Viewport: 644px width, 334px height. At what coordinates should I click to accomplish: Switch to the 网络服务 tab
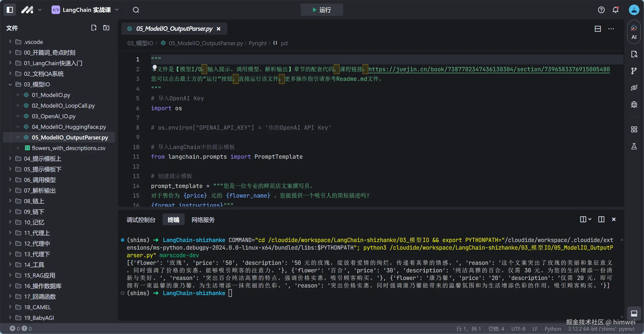pos(203,220)
